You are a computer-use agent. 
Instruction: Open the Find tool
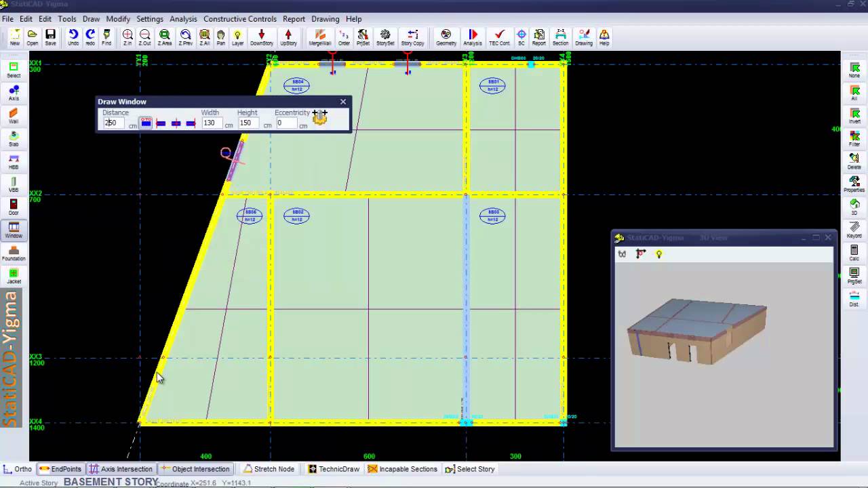tap(106, 37)
